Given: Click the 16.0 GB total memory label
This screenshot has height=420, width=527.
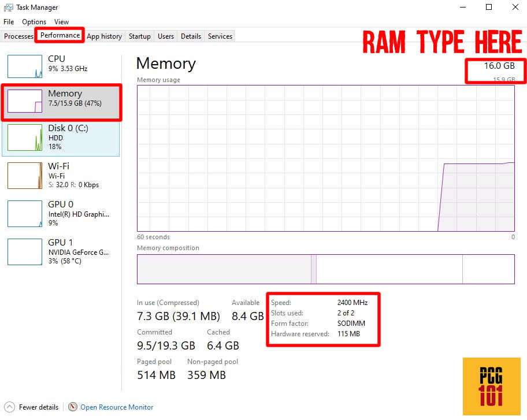Looking at the screenshot, I should click(499, 65).
